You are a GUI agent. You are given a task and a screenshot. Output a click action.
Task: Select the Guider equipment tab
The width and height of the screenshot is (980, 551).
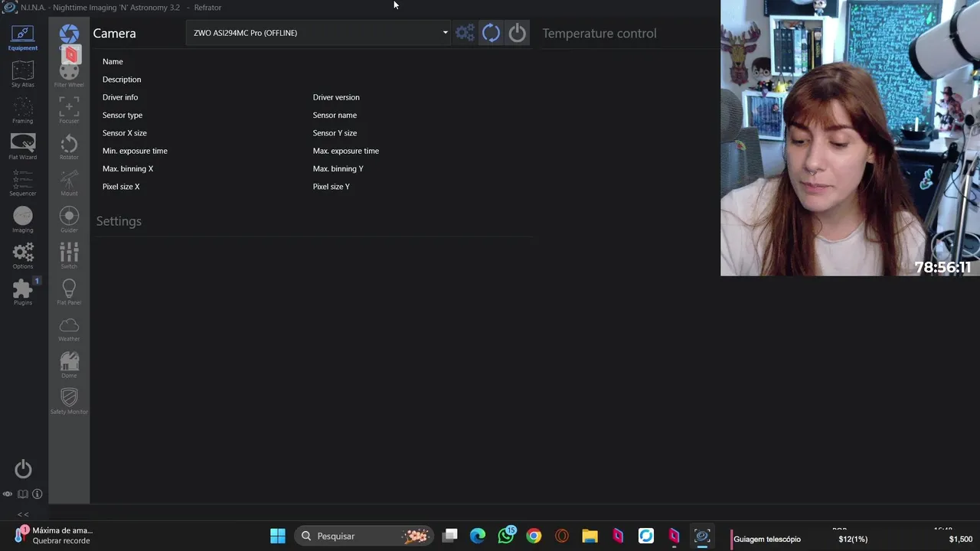(x=69, y=220)
